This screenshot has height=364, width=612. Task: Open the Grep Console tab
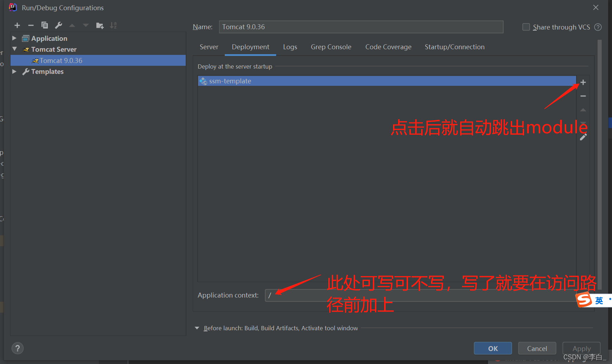click(x=331, y=47)
